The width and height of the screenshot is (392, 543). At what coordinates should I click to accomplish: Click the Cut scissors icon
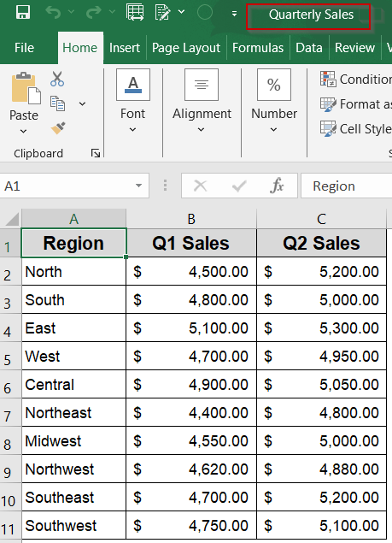click(x=57, y=79)
